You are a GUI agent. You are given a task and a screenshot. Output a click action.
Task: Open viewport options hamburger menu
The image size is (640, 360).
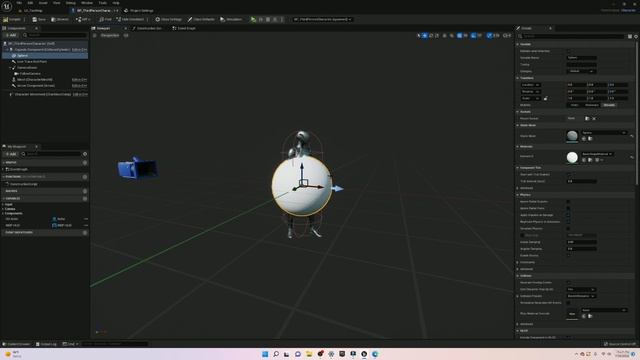point(94,36)
